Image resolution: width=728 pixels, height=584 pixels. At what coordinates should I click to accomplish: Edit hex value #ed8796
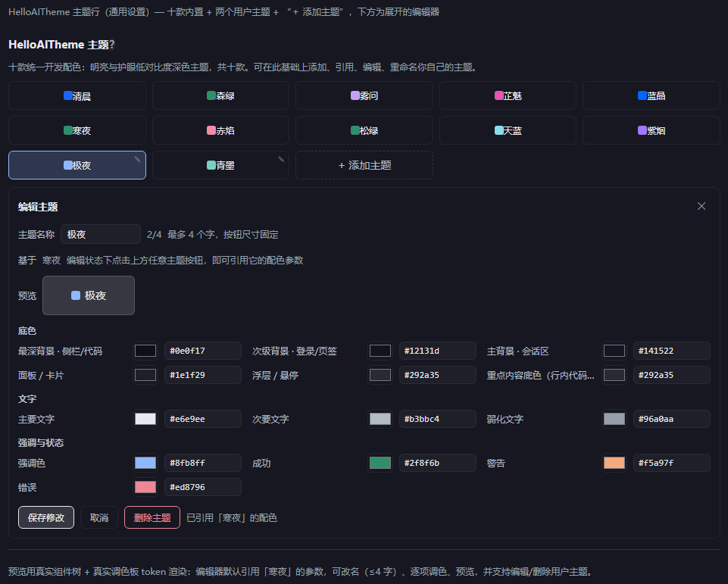pyautogui.click(x=203, y=487)
